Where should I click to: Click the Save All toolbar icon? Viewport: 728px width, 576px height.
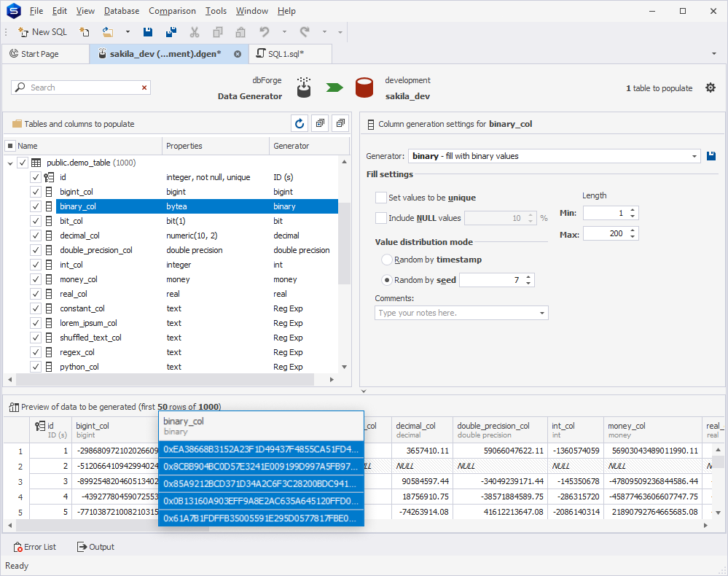click(x=171, y=32)
